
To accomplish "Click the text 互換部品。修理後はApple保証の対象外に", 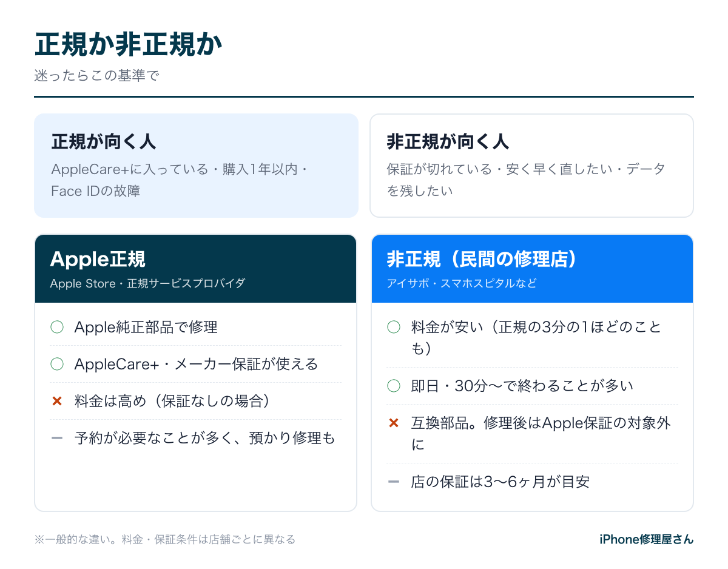I will tap(541, 434).
